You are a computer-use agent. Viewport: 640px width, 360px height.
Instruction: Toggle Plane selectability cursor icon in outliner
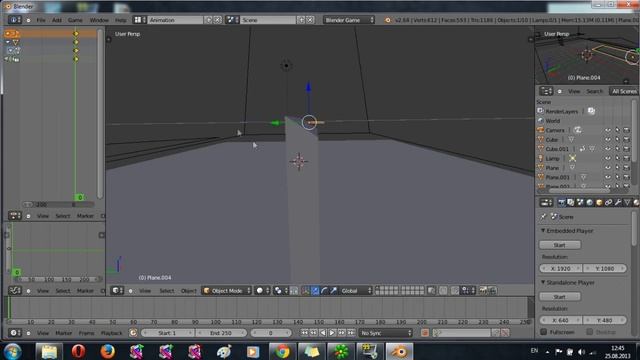pos(617,168)
